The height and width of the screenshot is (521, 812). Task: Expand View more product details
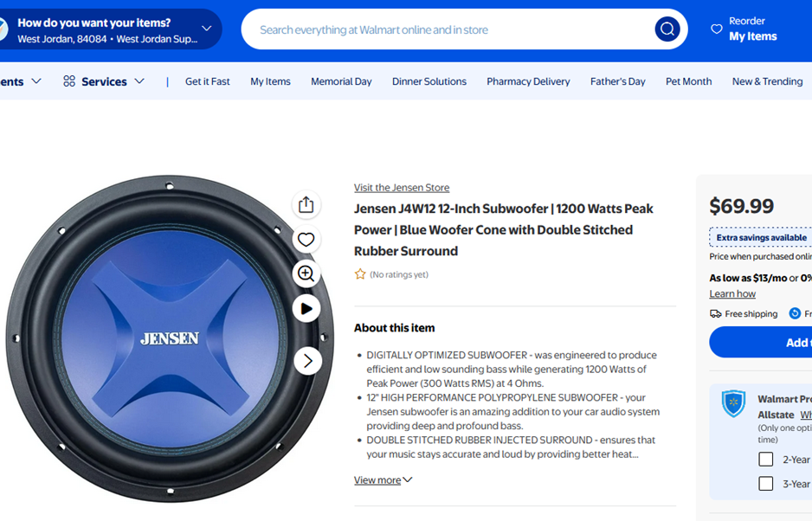point(383,480)
